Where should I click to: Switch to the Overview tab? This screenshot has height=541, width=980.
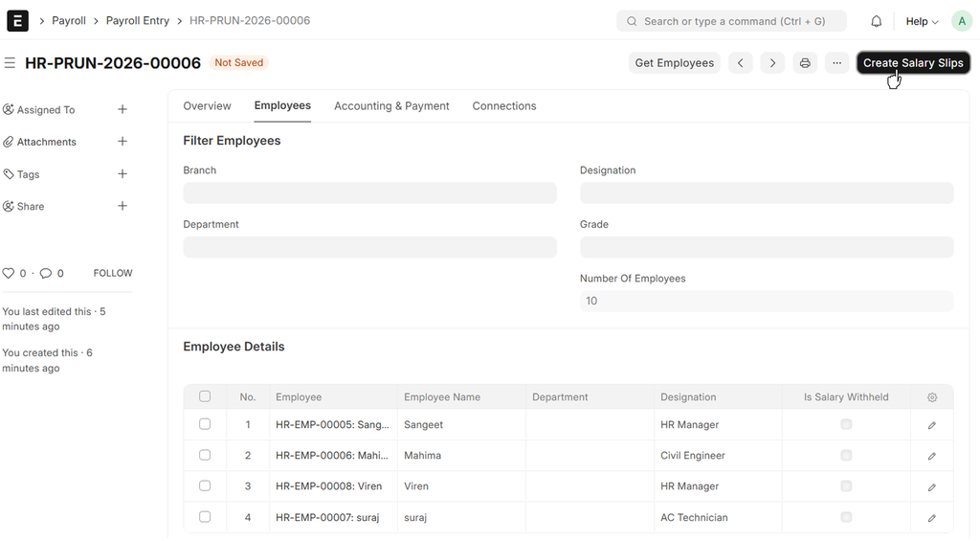207,106
